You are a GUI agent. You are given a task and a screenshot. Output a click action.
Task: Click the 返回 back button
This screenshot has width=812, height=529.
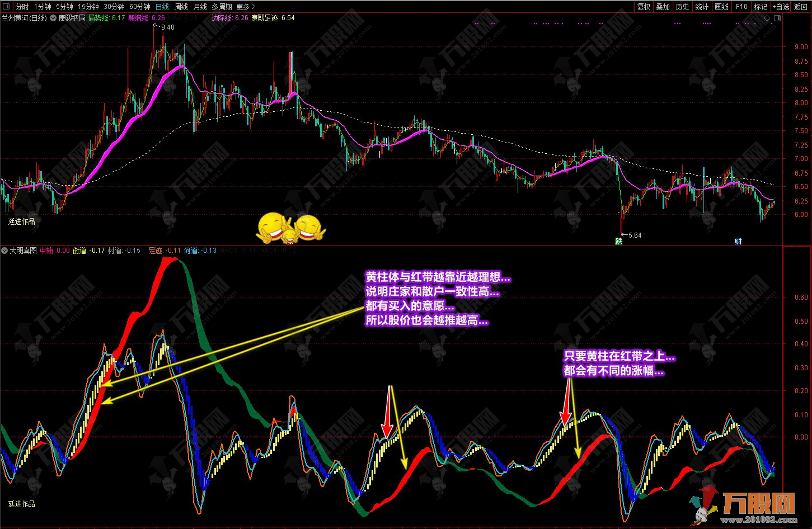pyautogui.click(x=801, y=7)
